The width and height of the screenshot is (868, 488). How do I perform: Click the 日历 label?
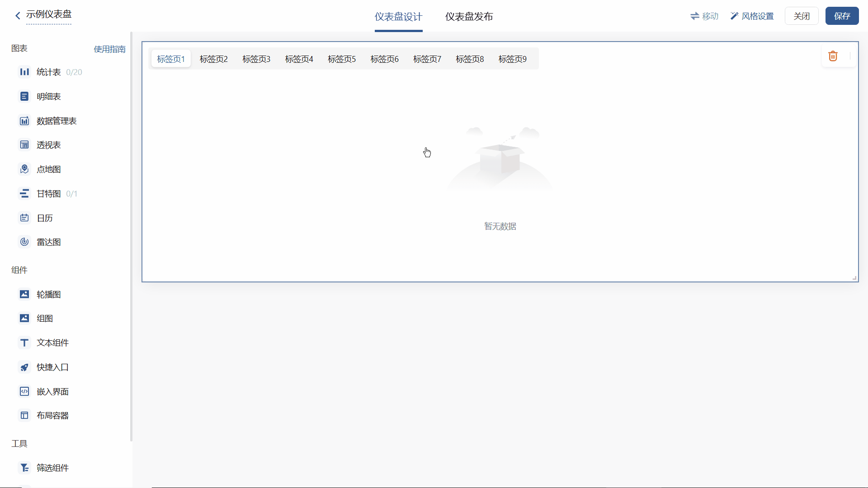pos(45,218)
